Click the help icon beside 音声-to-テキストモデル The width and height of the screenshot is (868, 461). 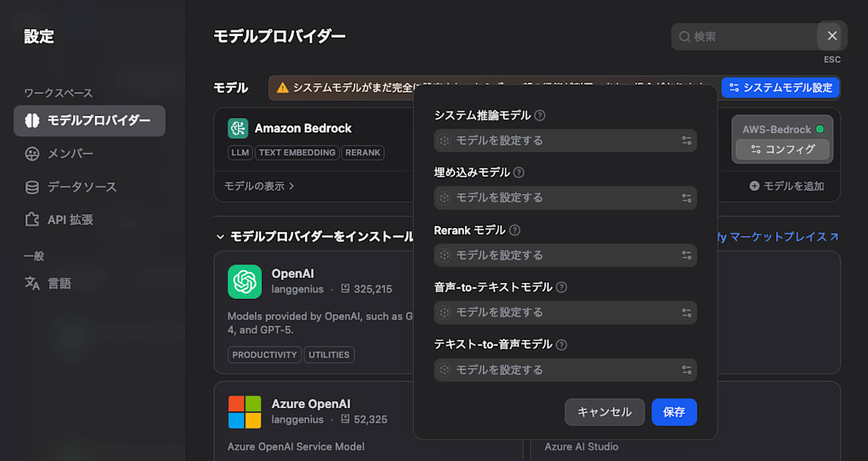click(x=561, y=287)
